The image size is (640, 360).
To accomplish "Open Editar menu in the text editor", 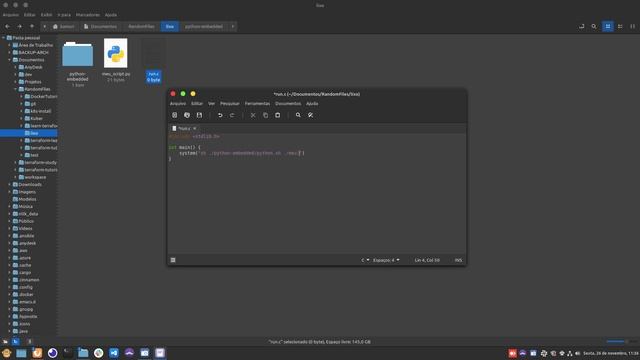I will (x=197, y=104).
